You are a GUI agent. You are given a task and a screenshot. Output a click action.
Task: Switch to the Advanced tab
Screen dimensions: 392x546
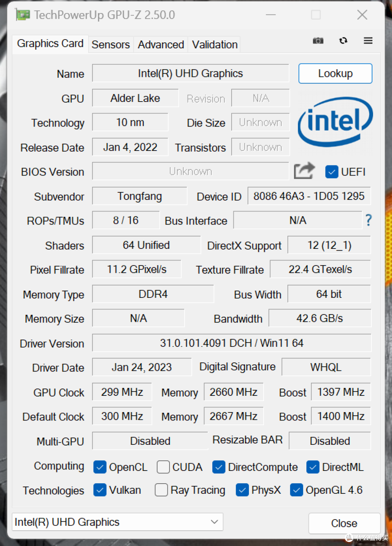[x=161, y=45]
